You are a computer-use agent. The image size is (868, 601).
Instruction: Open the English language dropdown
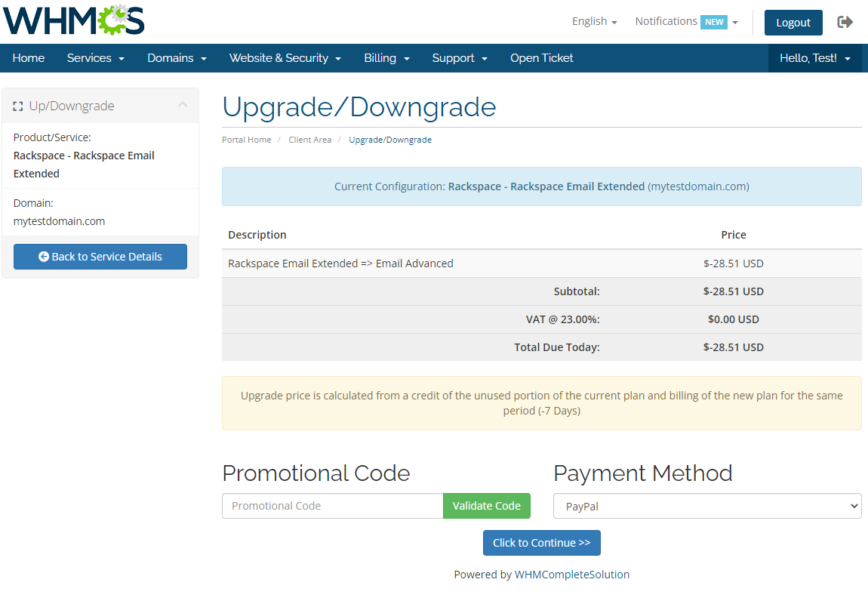pos(595,21)
